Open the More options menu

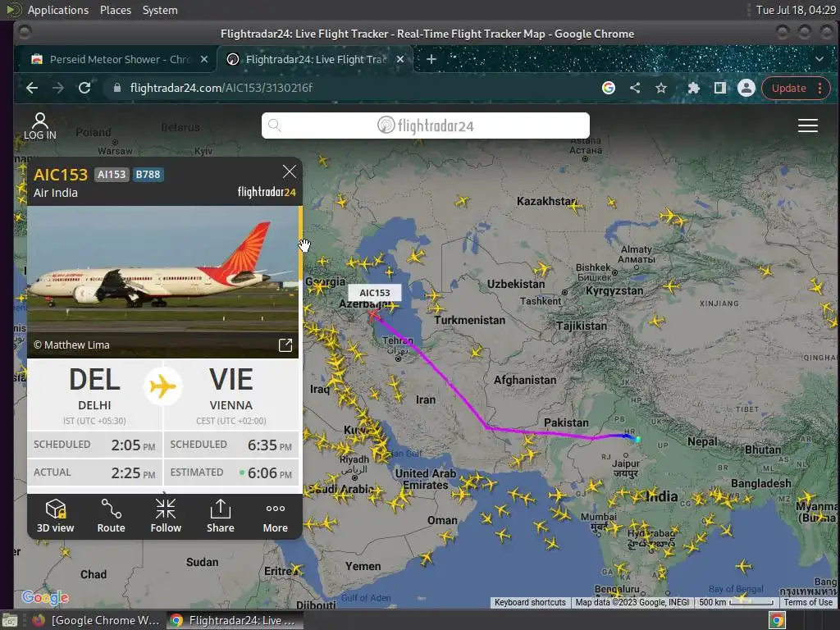(x=276, y=516)
